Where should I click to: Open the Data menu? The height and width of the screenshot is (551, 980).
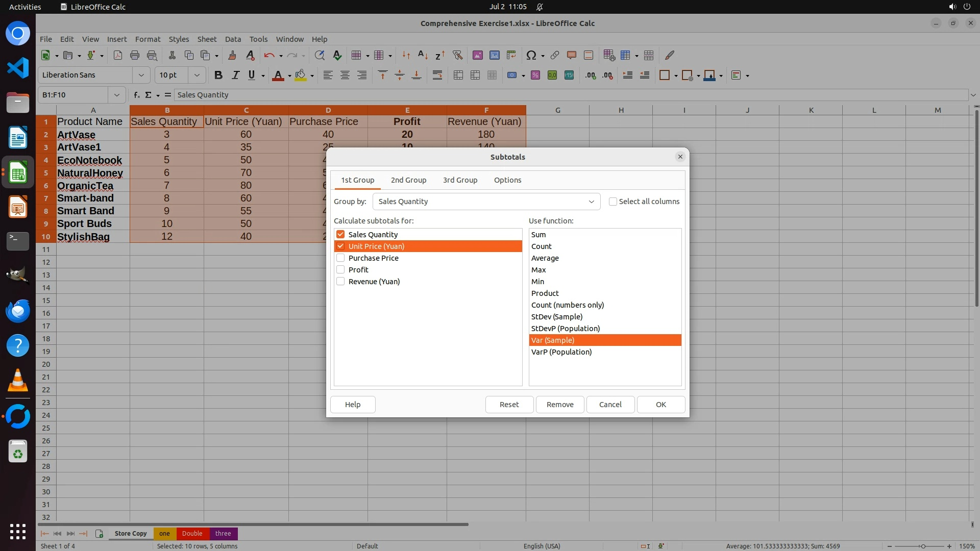233,39
